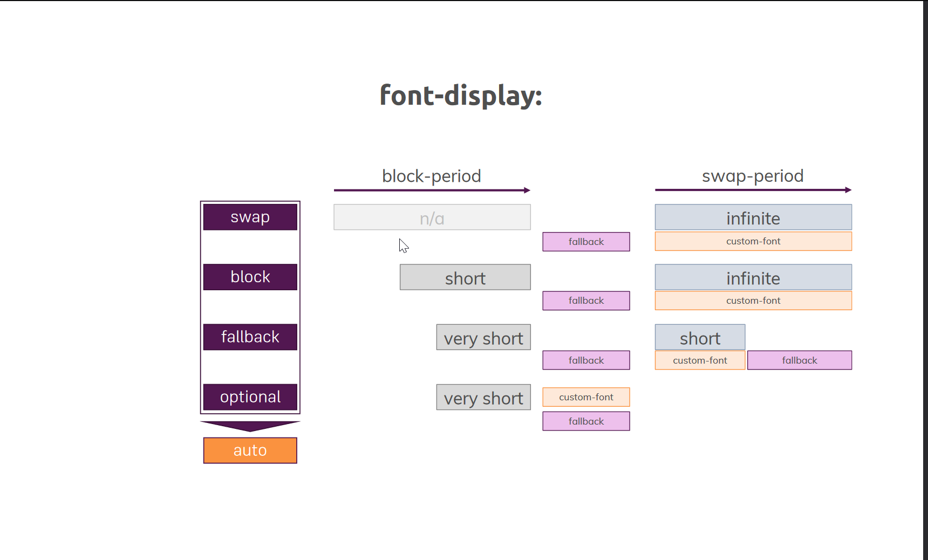Screen dimensions: 928x560
Task: Click the greyed-out "n/a" block-period box
Action: click(x=432, y=217)
